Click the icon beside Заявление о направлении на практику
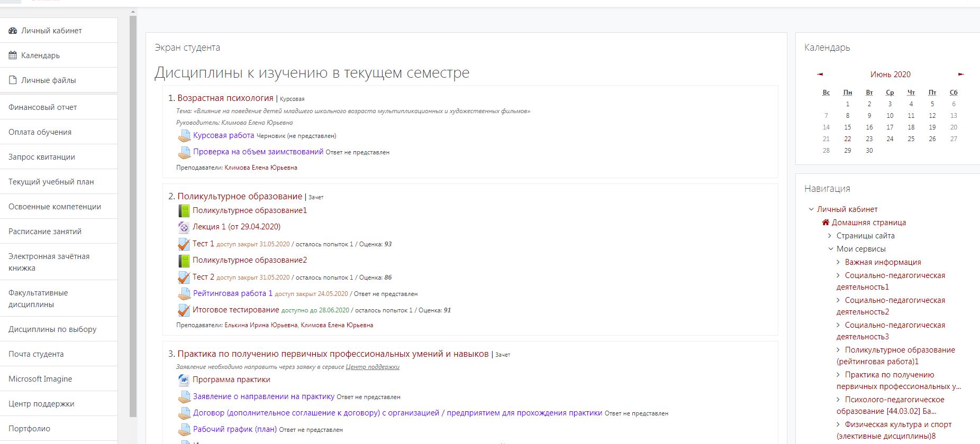The width and height of the screenshot is (980, 444). [184, 397]
